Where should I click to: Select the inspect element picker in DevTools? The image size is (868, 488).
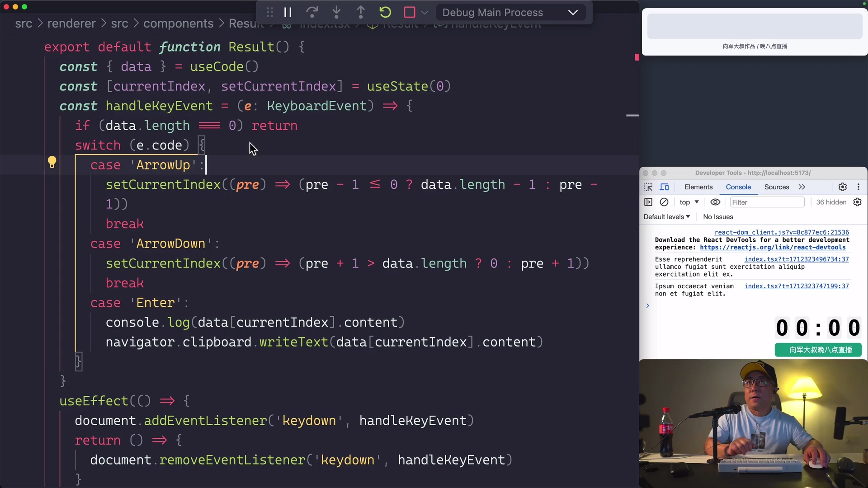coord(648,187)
